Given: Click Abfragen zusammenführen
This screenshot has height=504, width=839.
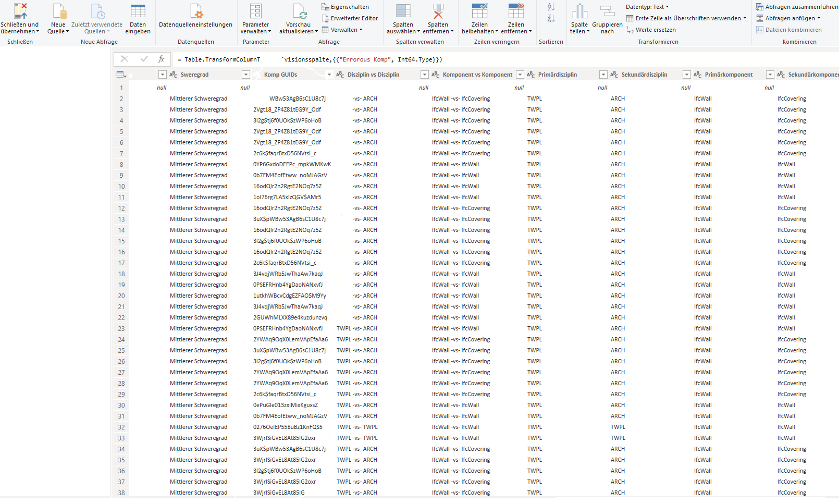Looking at the screenshot, I should [x=797, y=7].
